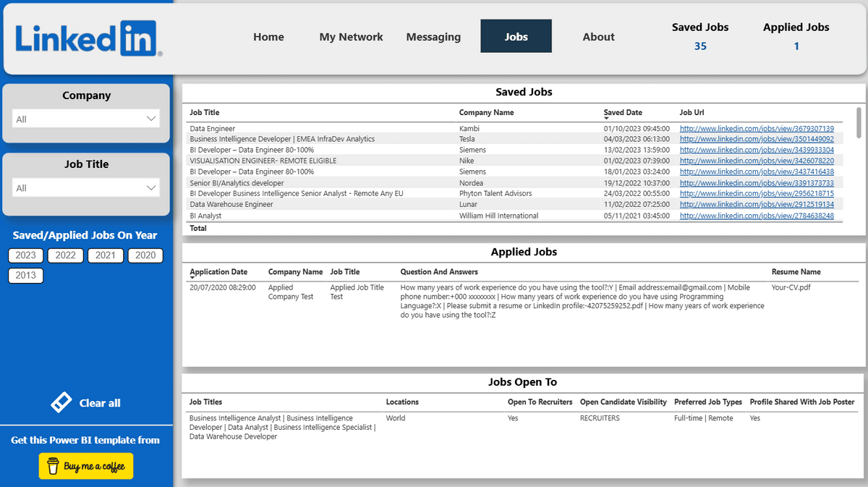Click the Clear all eraser icon
868x487 pixels.
point(61,403)
